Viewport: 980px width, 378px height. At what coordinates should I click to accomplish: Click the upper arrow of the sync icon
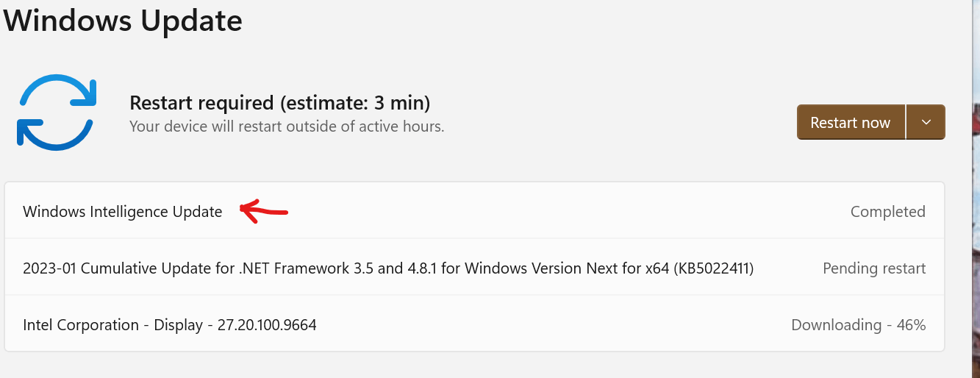point(60,92)
